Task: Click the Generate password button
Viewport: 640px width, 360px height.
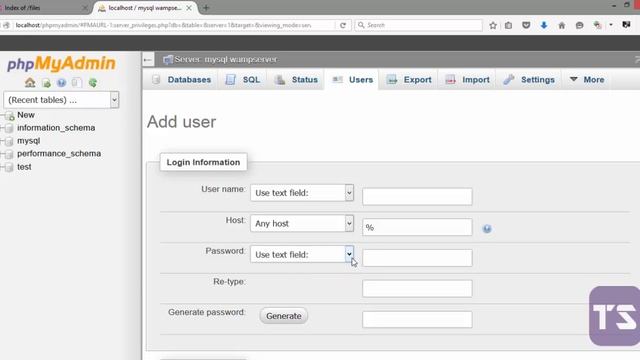Action: pos(284,316)
